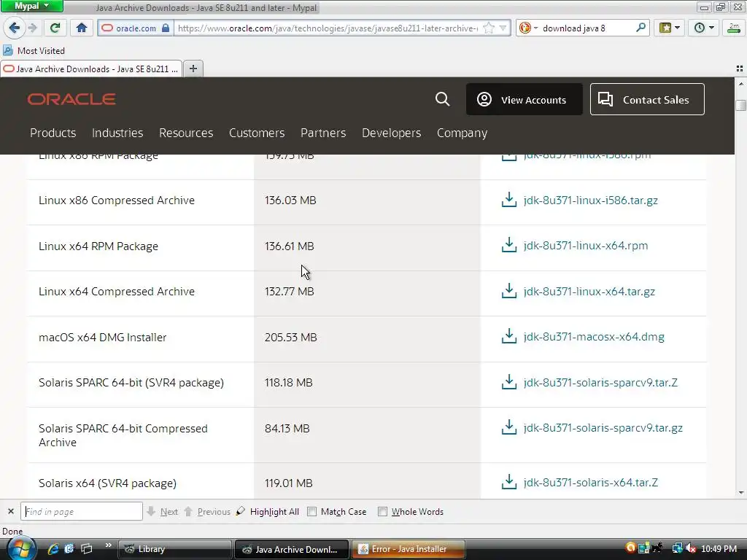Open the Developers menu
Screen dimensions: 747x560
point(391,133)
